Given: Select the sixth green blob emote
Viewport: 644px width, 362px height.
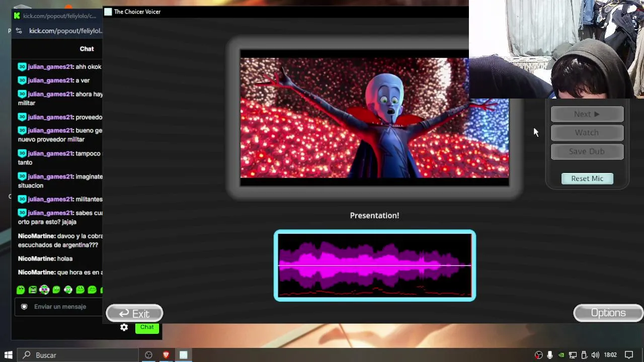Looking at the screenshot, I should (80, 290).
